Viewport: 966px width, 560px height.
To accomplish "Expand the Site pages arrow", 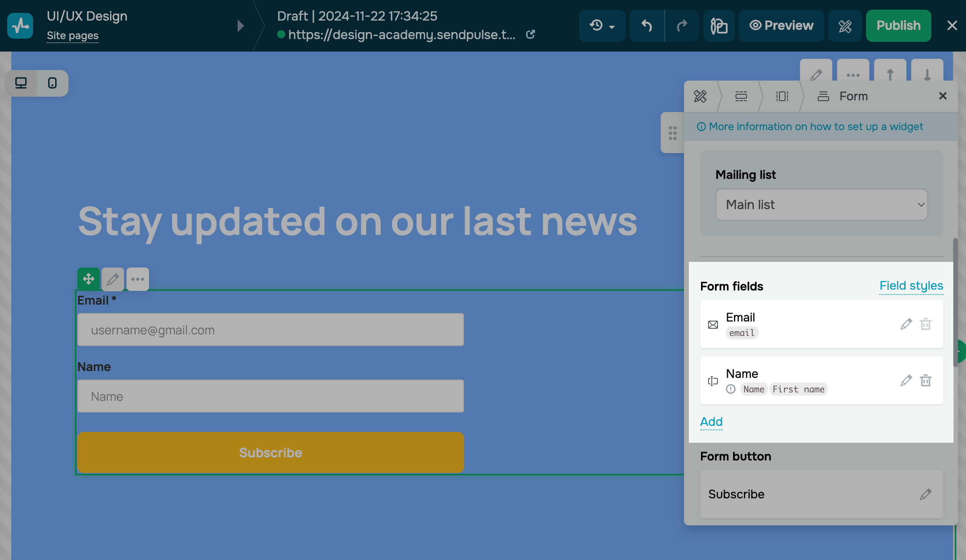I will pyautogui.click(x=240, y=26).
